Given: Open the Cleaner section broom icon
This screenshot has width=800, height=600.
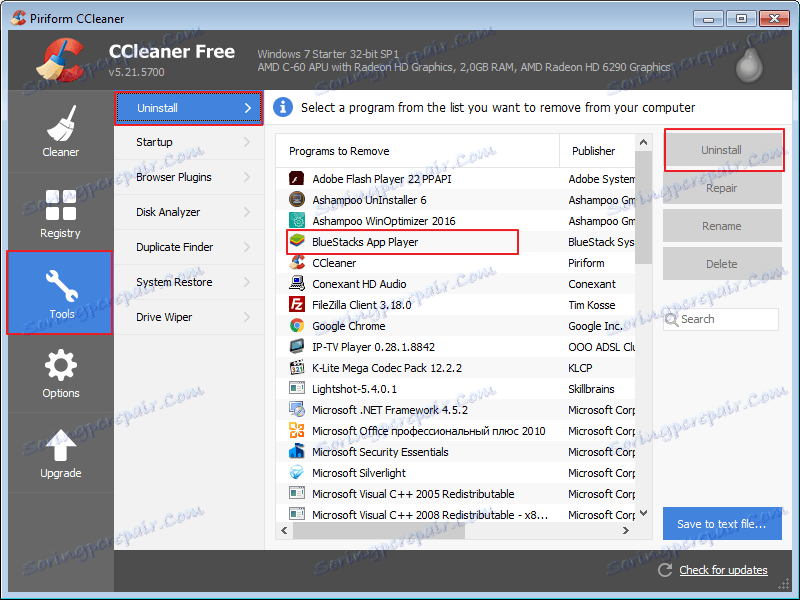Looking at the screenshot, I should pos(61,123).
